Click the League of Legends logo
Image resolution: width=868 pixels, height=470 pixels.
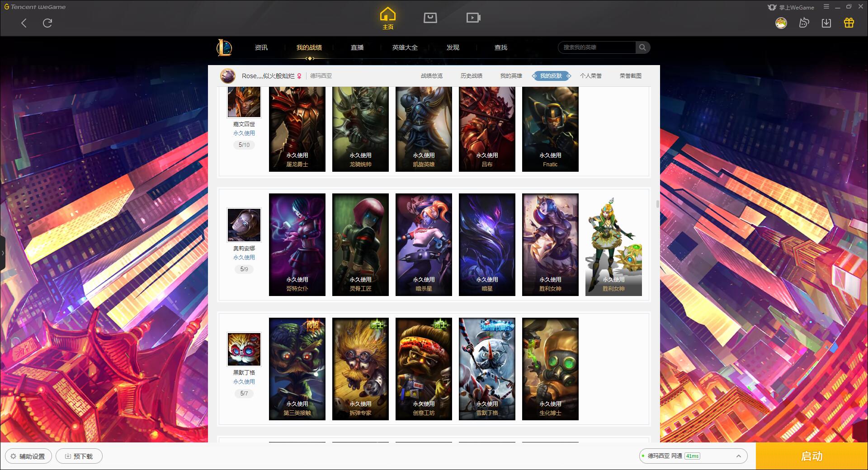(x=224, y=47)
